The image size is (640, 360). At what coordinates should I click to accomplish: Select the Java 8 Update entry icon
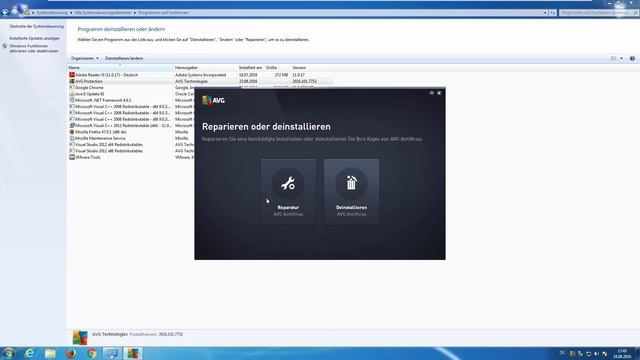click(72, 94)
